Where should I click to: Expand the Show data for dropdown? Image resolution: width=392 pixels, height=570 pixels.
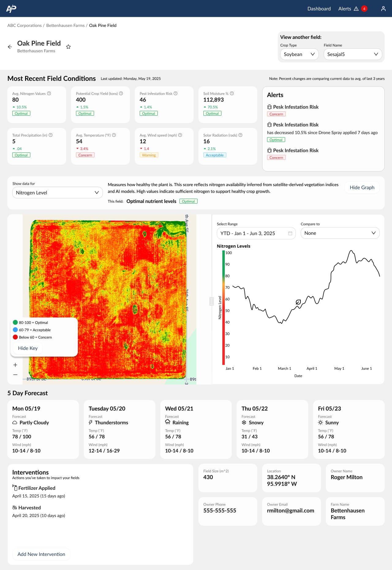(57, 193)
